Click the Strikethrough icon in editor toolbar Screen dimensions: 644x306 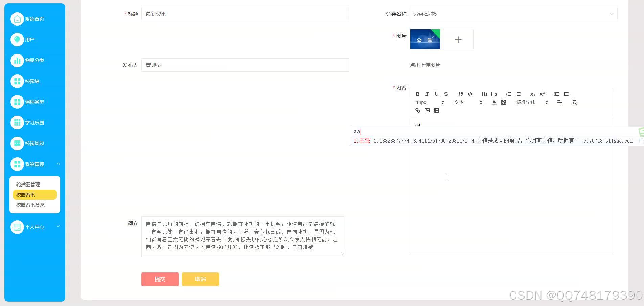coord(446,94)
